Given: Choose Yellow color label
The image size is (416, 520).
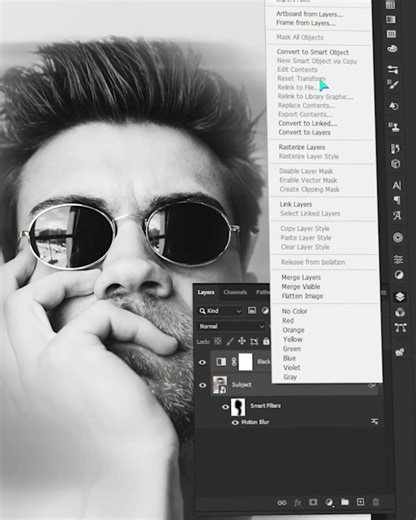Looking at the screenshot, I should click(293, 339).
